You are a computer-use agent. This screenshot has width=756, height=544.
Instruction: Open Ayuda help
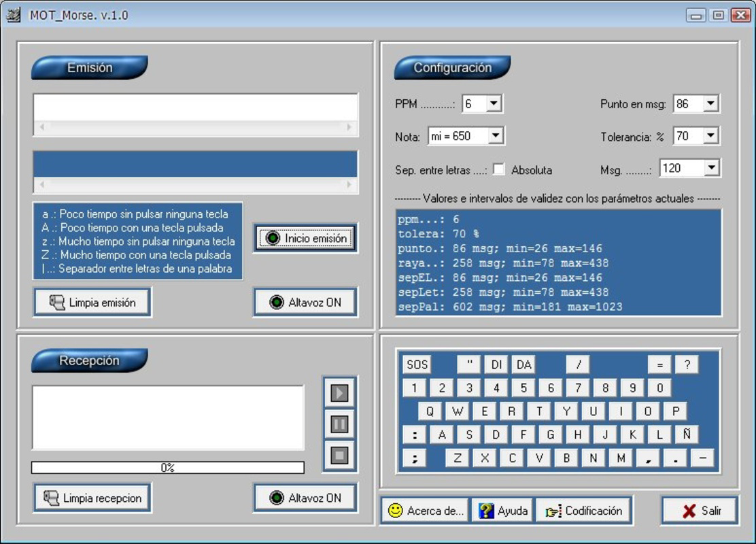point(503,511)
